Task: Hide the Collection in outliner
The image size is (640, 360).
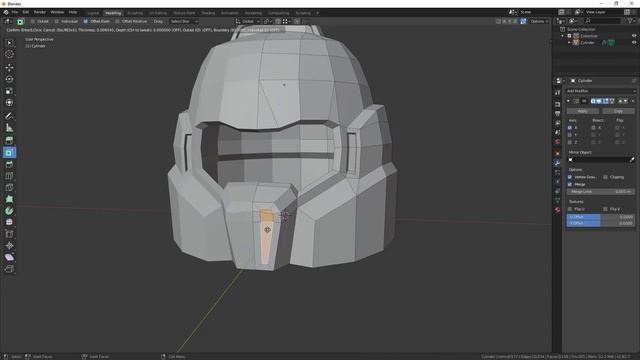Action: pos(634,36)
